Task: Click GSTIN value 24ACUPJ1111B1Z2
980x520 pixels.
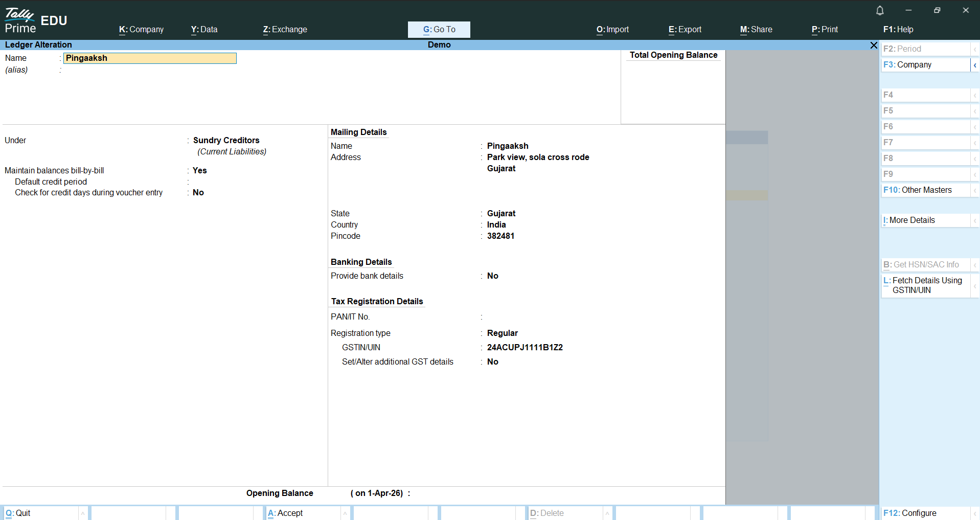Action: pos(525,347)
